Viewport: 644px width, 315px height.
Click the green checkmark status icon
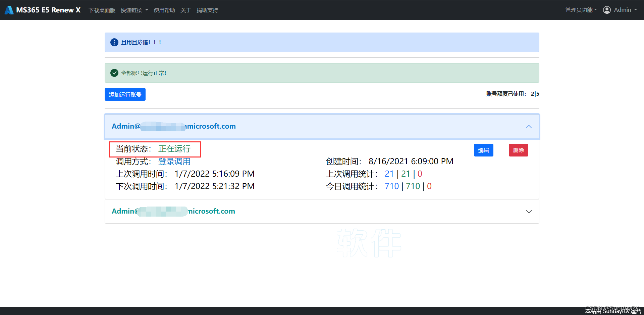click(x=114, y=73)
